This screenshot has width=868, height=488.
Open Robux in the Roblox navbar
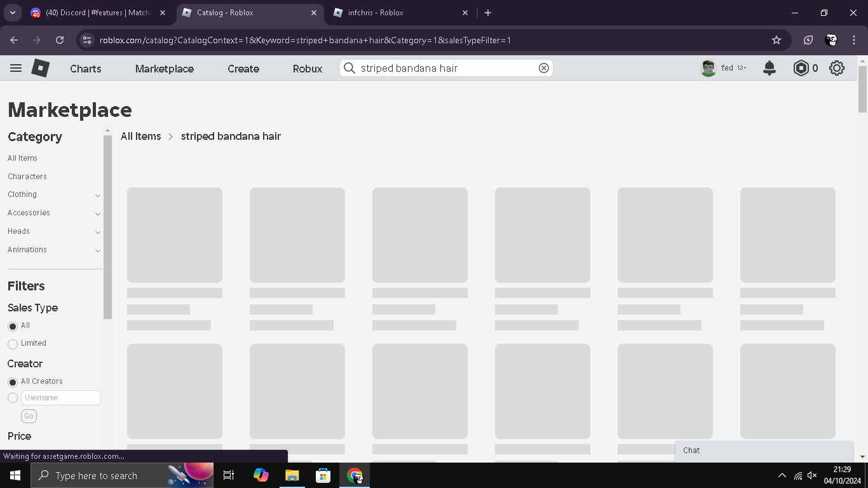click(308, 69)
